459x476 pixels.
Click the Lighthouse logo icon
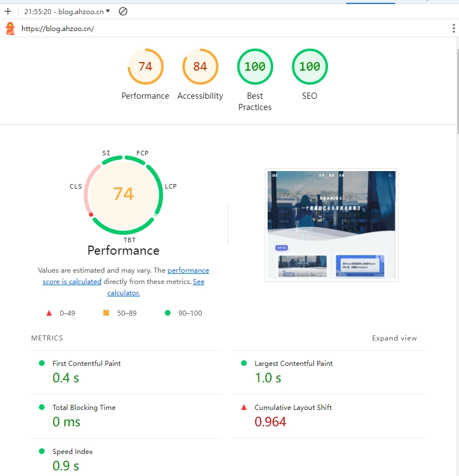pos(10,28)
